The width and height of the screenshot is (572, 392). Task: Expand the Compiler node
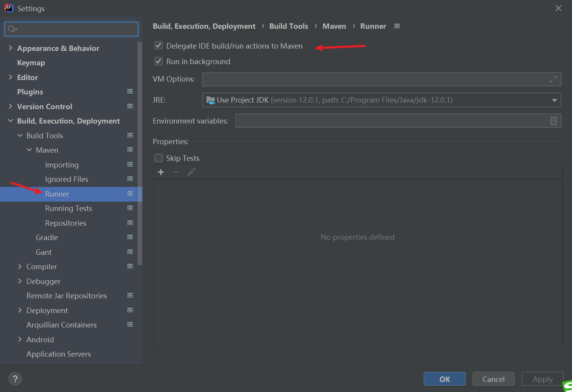click(20, 266)
